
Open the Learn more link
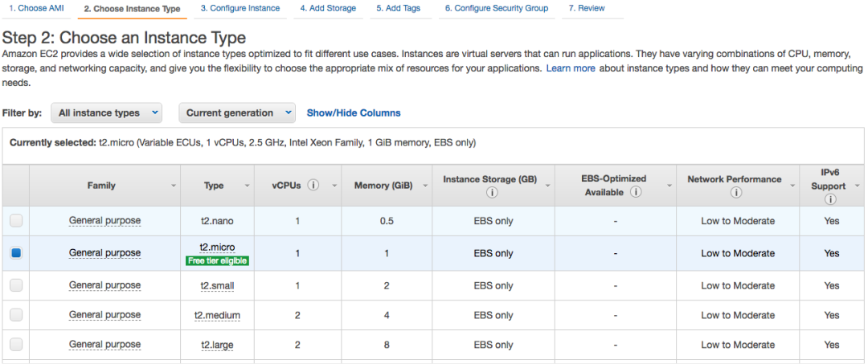click(x=571, y=69)
